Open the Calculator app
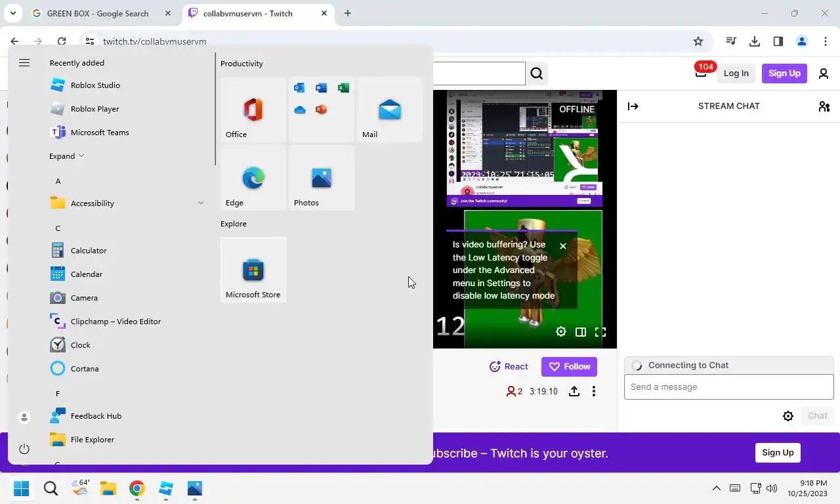The width and height of the screenshot is (840, 504). point(127,251)
